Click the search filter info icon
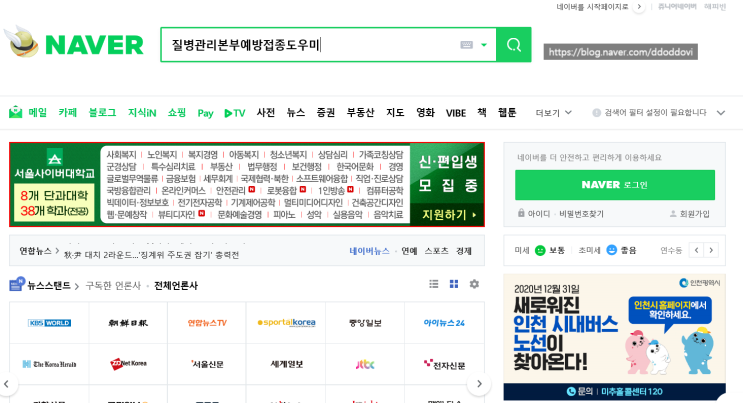The height and width of the screenshot is (403, 743). [597, 112]
